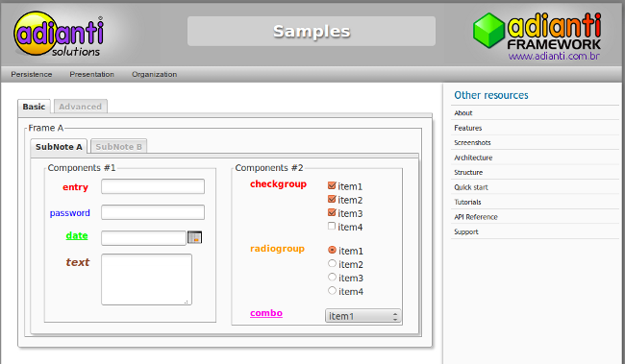This screenshot has height=364, width=625.
Task: Open the Features link
Action: point(468,128)
